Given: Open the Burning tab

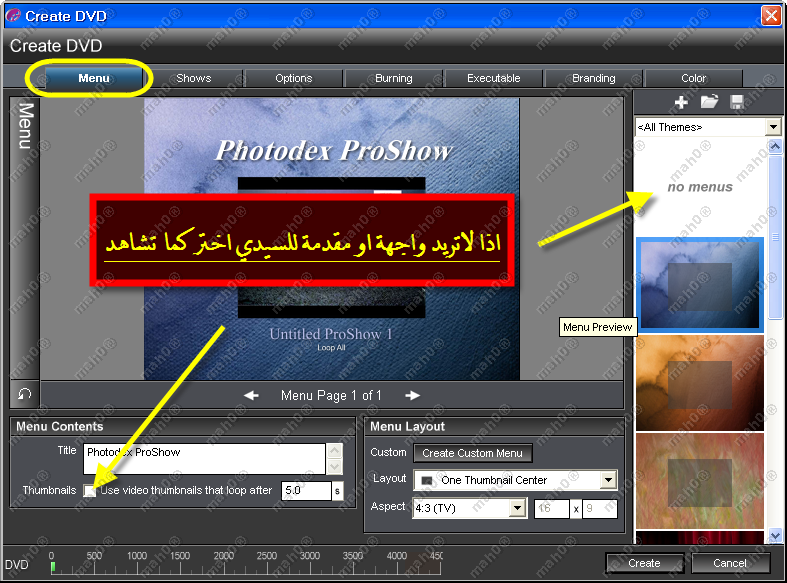Looking at the screenshot, I should click(x=394, y=78).
